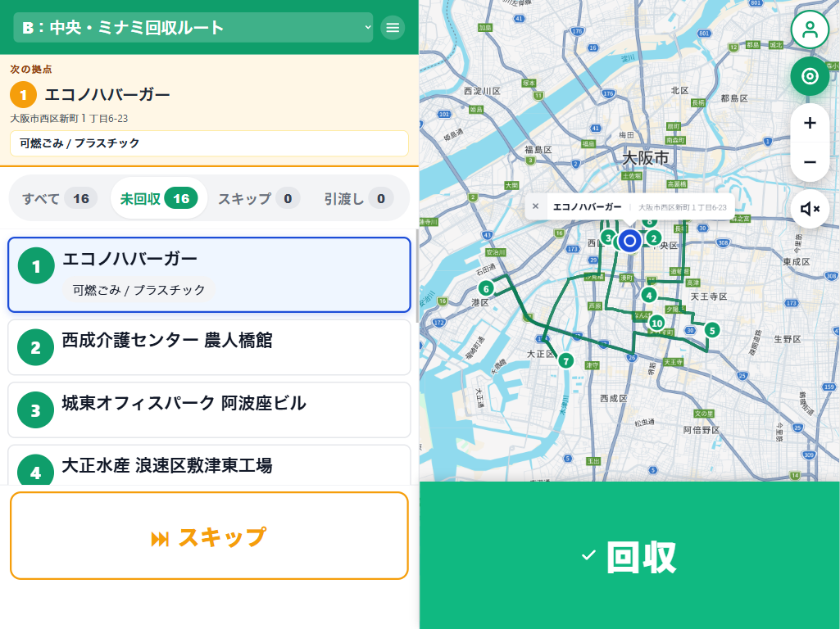Select the 引渡し tab
The image size is (840, 629).
[x=358, y=198]
